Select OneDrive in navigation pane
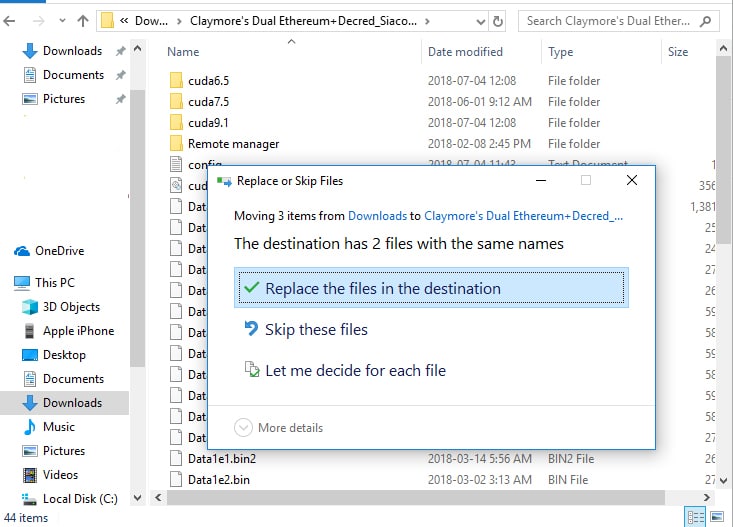The height and width of the screenshot is (527, 733). [x=59, y=251]
